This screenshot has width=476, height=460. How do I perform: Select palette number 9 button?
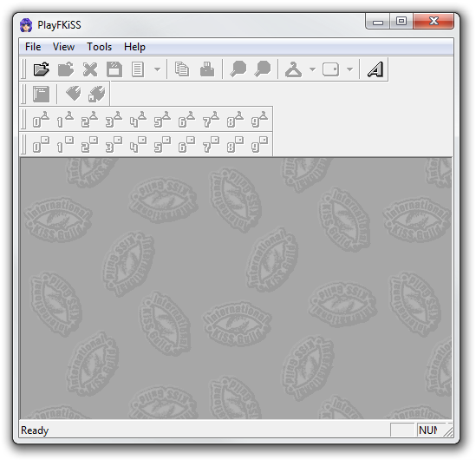pos(259,145)
